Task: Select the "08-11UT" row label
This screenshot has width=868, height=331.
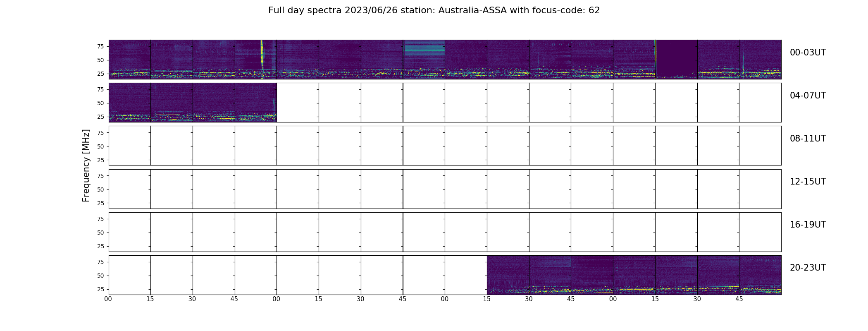Action: pyautogui.click(x=808, y=139)
